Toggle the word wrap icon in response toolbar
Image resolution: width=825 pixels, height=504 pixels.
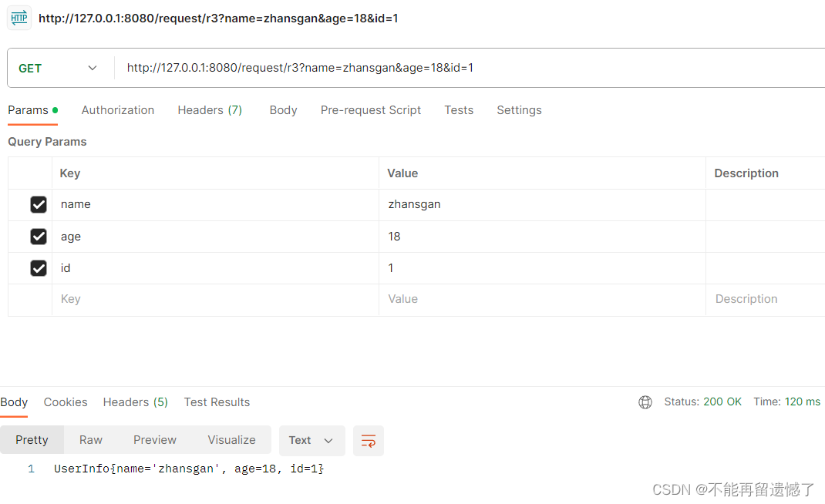pyautogui.click(x=369, y=441)
